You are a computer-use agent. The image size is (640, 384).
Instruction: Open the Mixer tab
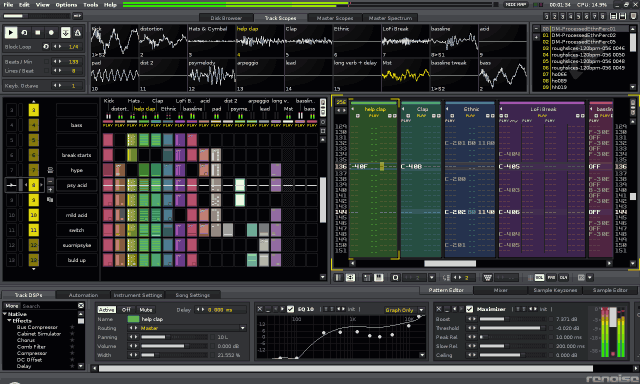click(x=500, y=290)
